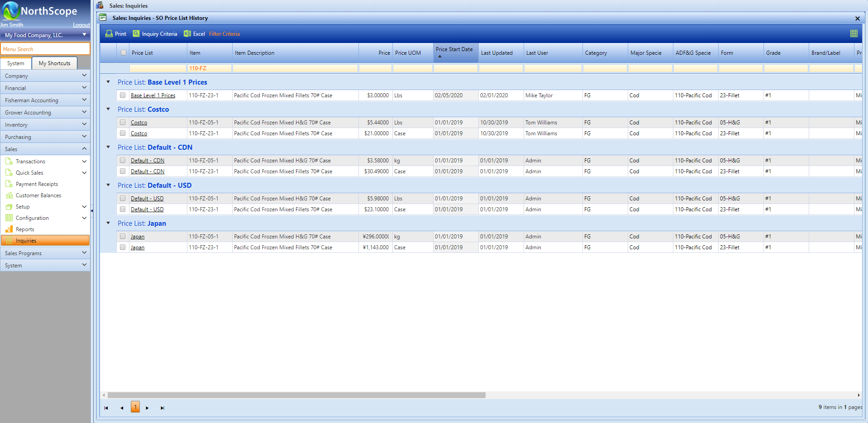Open Payment Receipts from sidebar

click(x=37, y=184)
